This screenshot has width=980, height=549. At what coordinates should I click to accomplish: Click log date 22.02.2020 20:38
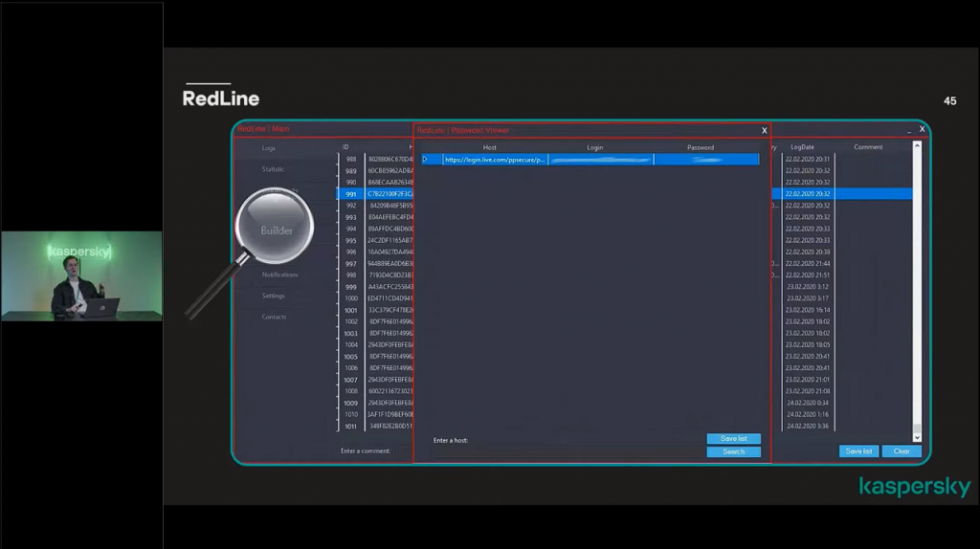tap(808, 253)
